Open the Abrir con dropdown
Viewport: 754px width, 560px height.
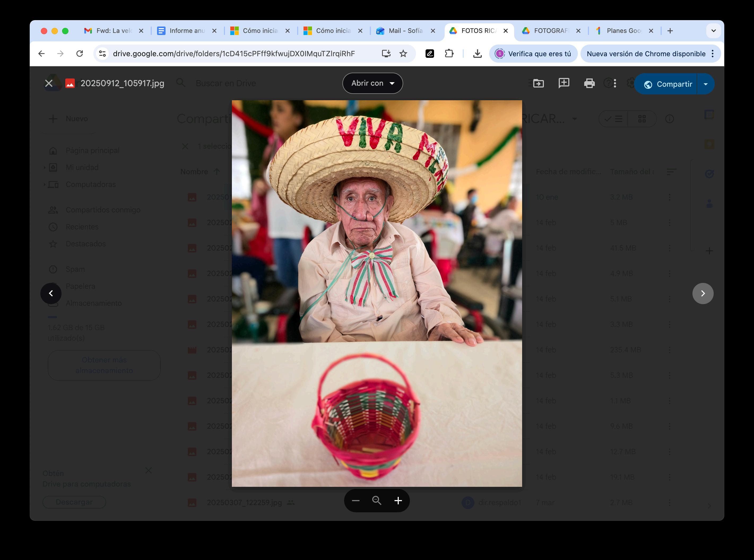[372, 83]
